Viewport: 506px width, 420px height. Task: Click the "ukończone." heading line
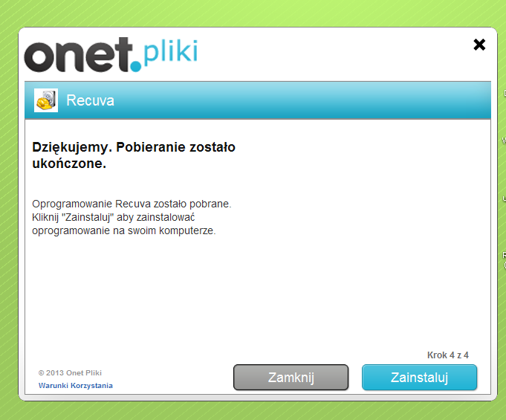(69, 164)
